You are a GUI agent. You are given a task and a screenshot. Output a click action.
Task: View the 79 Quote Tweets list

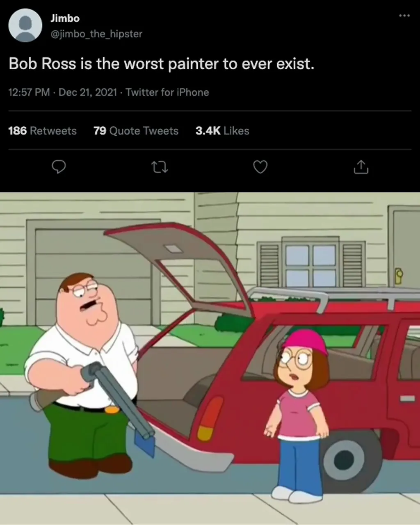(136, 131)
